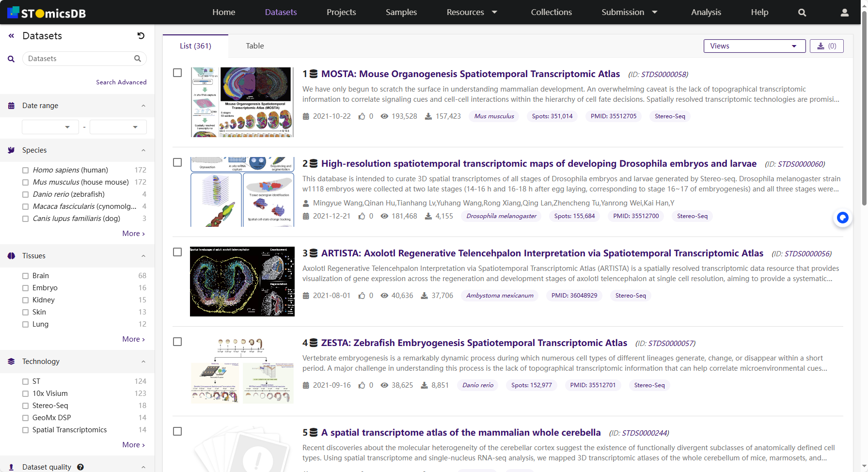Check the Mus musculus species filter
The width and height of the screenshot is (868, 472).
[26, 182]
